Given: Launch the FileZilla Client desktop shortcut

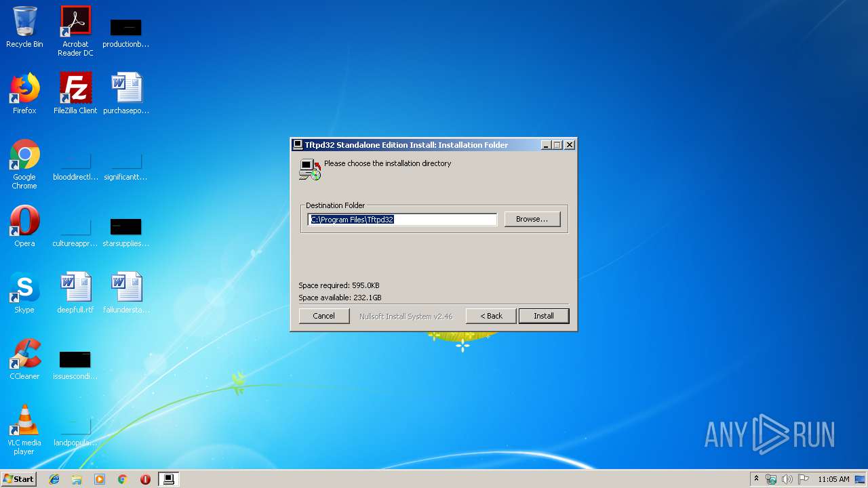Looking at the screenshot, I should tap(75, 94).
